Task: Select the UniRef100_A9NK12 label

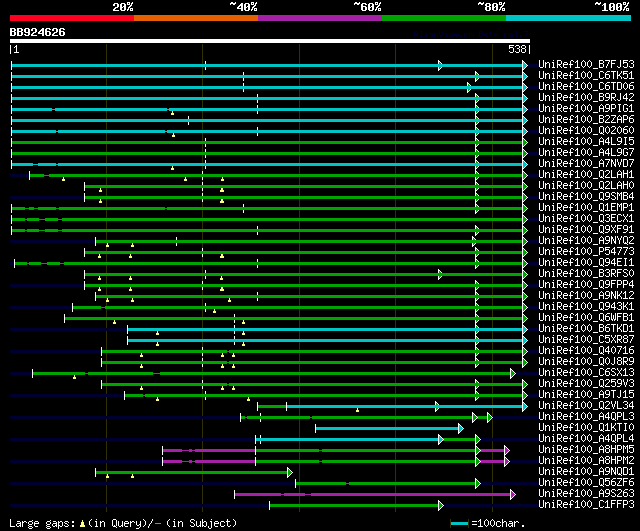Action: (586, 296)
